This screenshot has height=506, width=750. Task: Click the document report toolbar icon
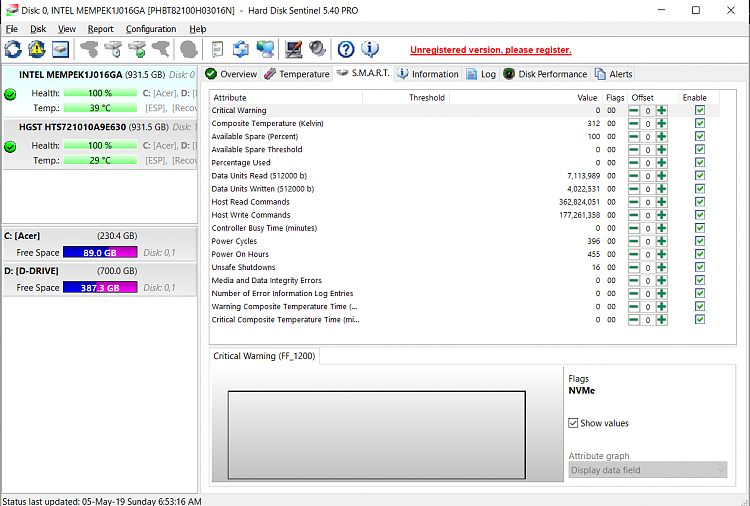tap(217, 49)
